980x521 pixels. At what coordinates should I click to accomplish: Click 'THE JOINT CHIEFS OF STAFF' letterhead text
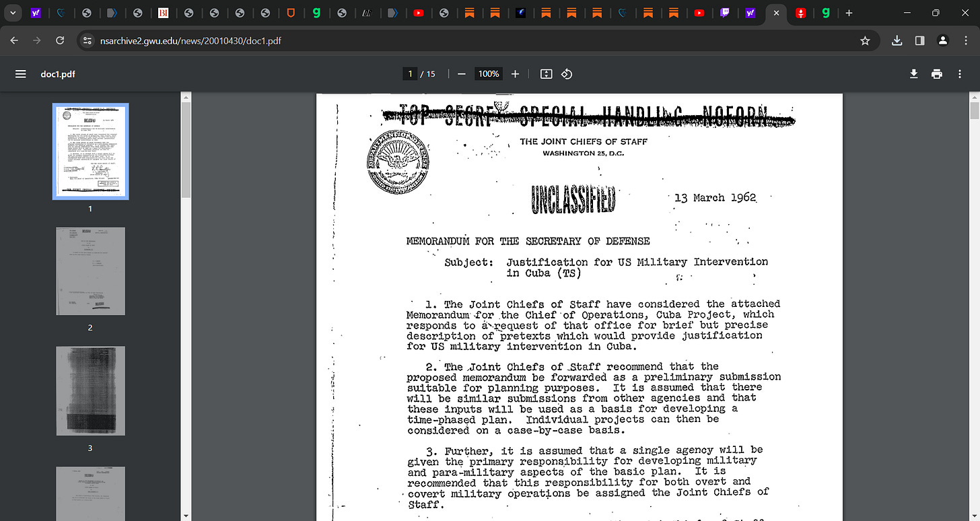[584, 142]
